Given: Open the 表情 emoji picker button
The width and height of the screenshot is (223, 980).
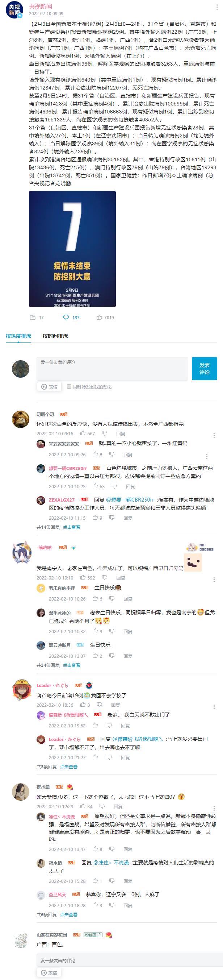Looking at the screenshot, I should [x=49, y=387].
